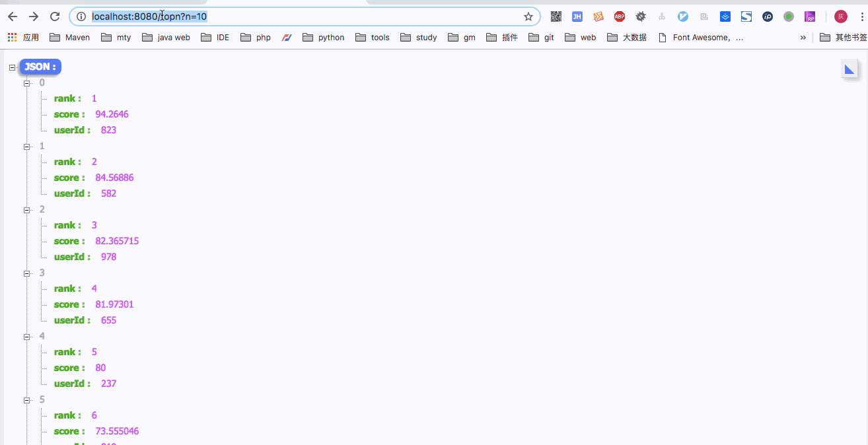The width and height of the screenshot is (868, 445).
Task: Open the grey sitemap tree extension
Action: [662, 17]
